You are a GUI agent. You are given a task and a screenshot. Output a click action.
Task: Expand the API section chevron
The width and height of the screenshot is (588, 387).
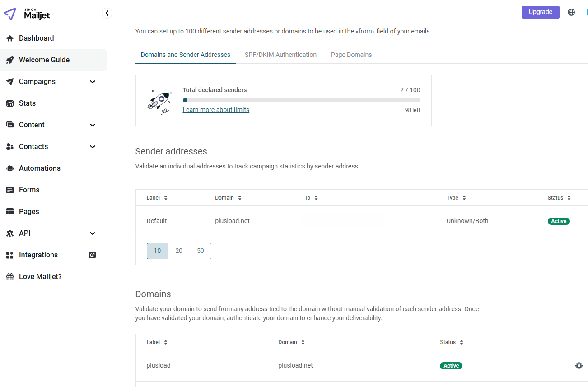[x=93, y=233]
